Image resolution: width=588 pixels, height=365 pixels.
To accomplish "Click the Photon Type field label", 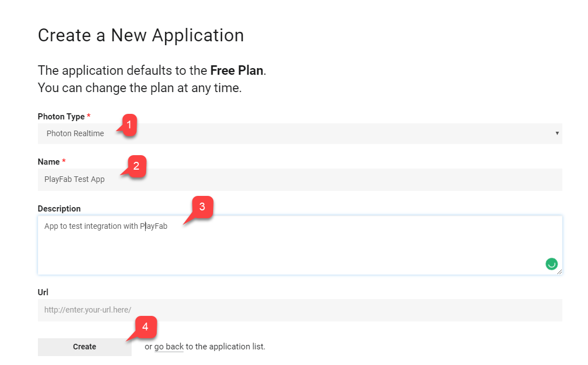I will [61, 117].
